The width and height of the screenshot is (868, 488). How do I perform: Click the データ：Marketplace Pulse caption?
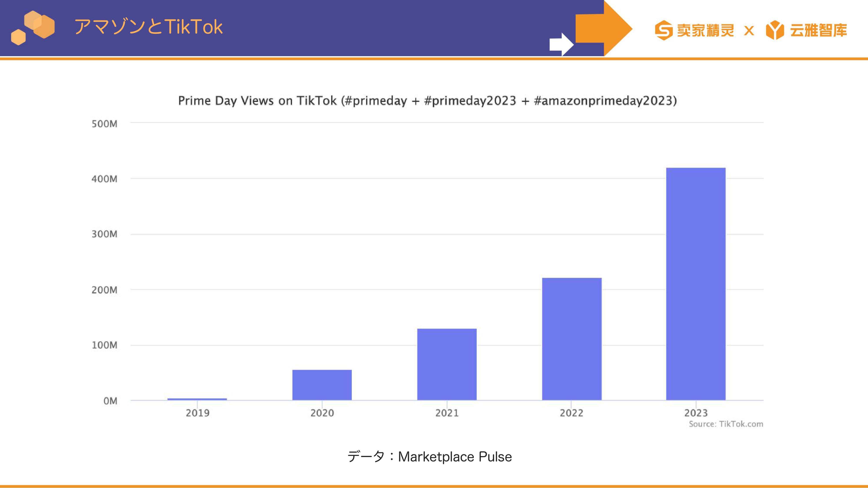(430, 457)
